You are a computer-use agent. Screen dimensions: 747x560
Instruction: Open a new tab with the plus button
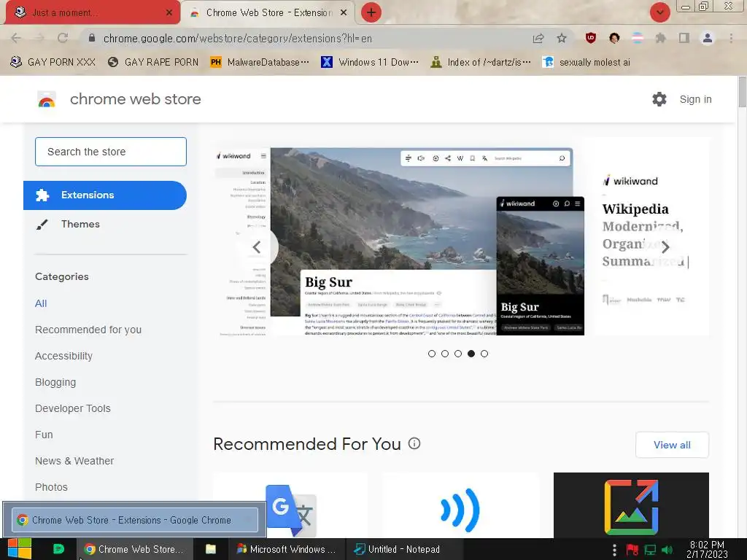(x=371, y=12)
